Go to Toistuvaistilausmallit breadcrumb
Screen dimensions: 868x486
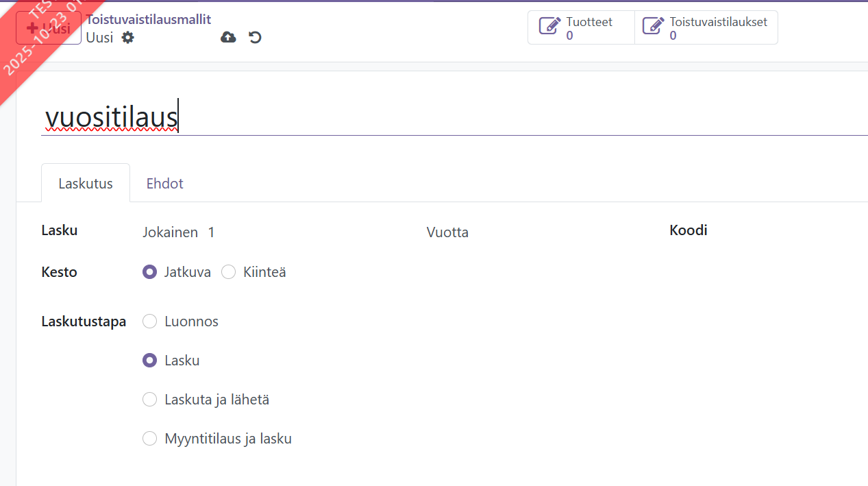148,19
